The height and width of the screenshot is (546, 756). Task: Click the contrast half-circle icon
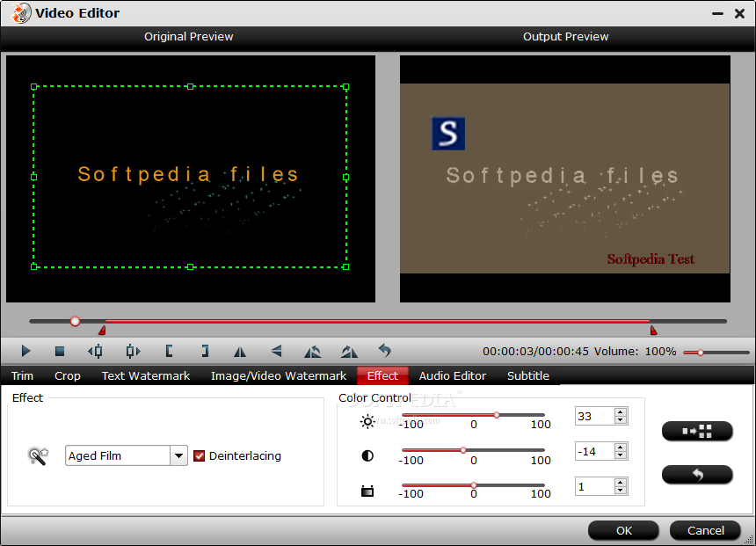coord(367,455)
